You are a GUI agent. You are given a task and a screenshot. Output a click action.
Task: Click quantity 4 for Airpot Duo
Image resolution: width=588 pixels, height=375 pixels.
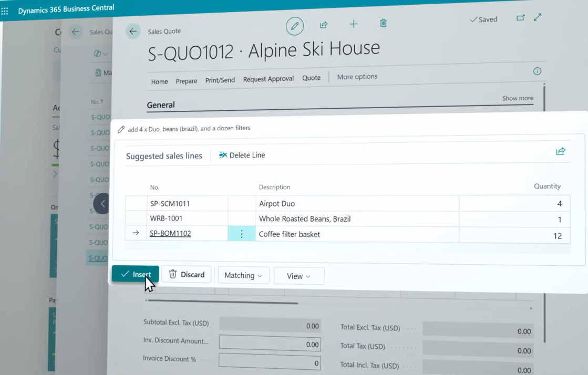(x=514, y=204)
